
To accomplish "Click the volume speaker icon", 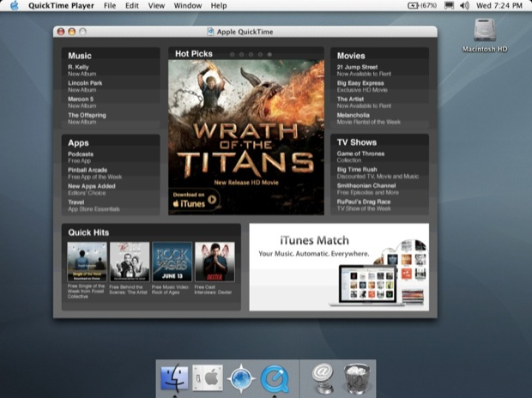I will pos(464,5).
